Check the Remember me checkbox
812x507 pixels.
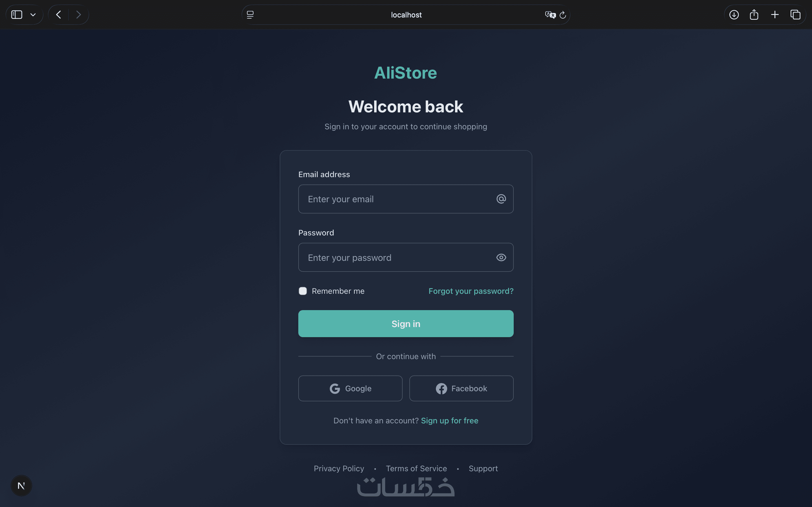tap(303, 291)
